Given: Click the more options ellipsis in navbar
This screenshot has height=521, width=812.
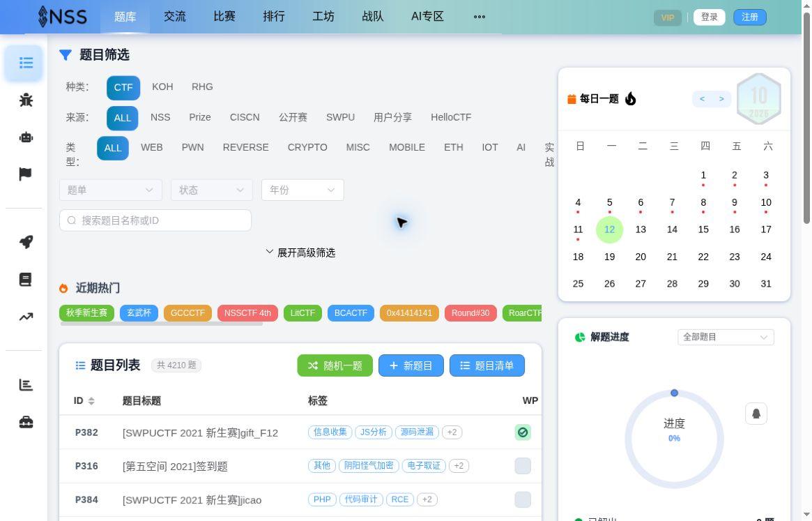Looking at the screenshot, I should pos(480,17).
